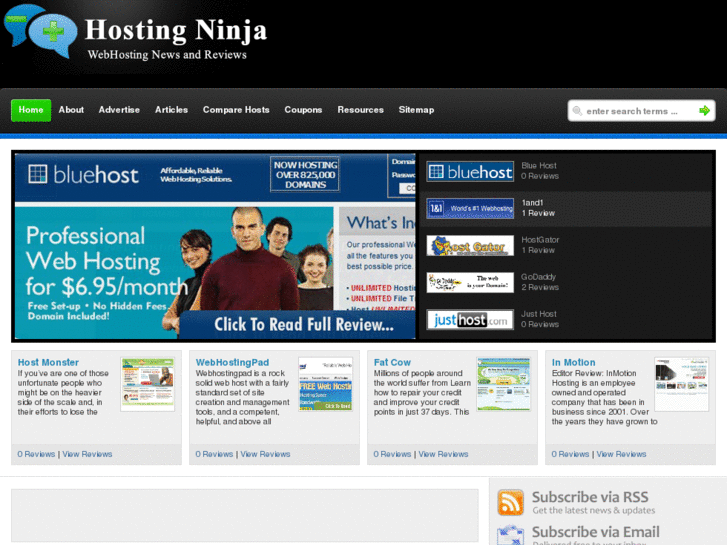This screenshot has width=727, height=545.
Task: Open the Host Monster title link
Action: [x=48, y=362]
